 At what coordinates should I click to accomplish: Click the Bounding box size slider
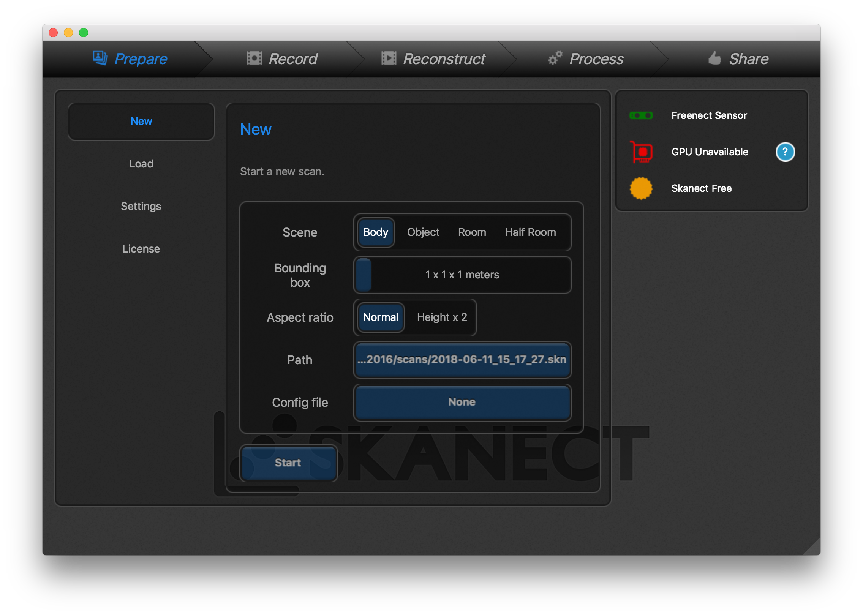tap(462, 275)
